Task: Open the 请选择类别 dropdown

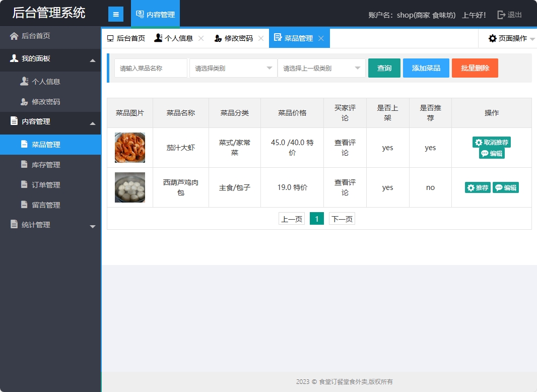Action: [232, 68]
